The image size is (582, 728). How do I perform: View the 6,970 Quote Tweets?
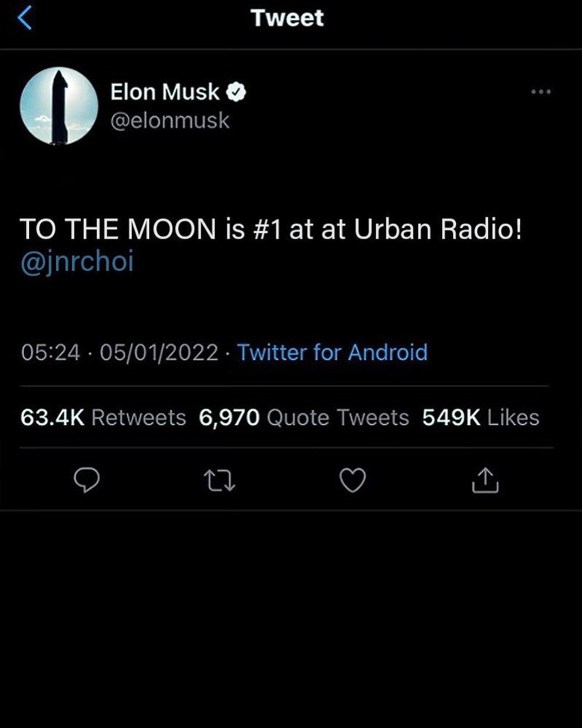(x=304, y=417)
